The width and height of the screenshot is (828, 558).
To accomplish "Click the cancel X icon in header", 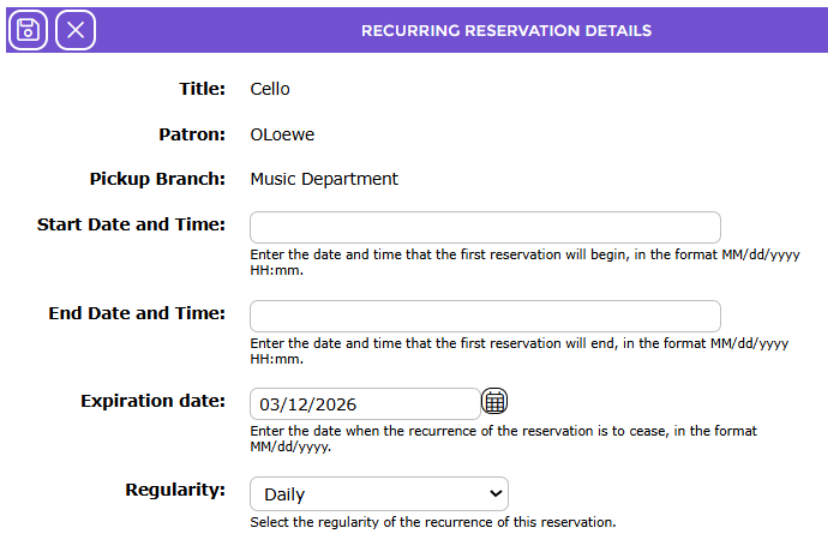I will coord(76,30).
